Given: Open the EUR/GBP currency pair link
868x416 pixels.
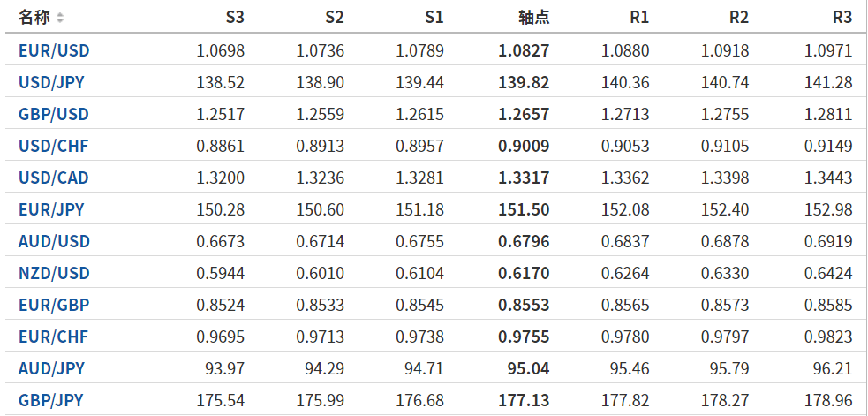Looking at the screenshot, I should pyautogui.click(x=54, y=305).
